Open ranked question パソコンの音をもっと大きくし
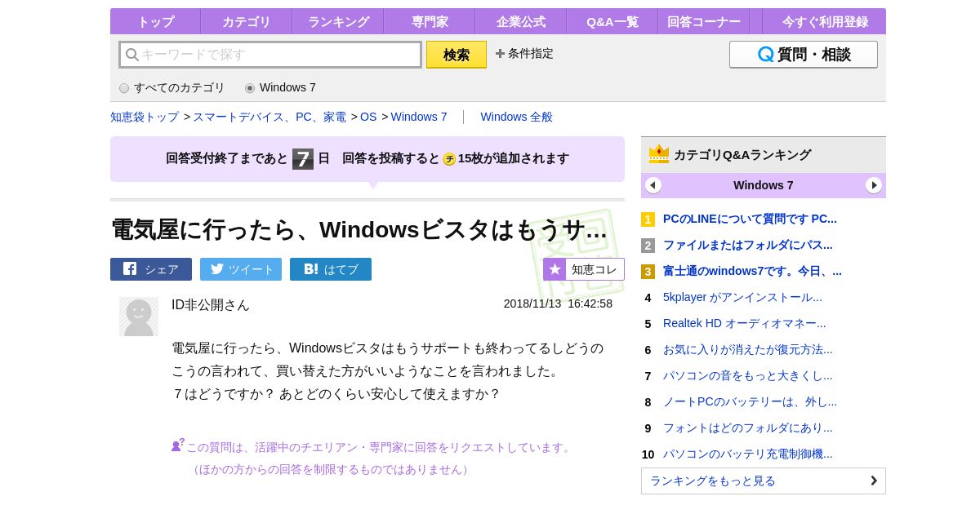Viewport: 980px width, 514px height. click(748, 375)
